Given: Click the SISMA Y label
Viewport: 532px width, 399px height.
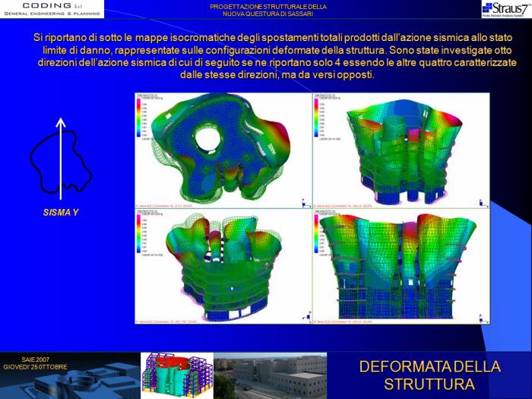Looking at the screenshot, I should point(61,213).
